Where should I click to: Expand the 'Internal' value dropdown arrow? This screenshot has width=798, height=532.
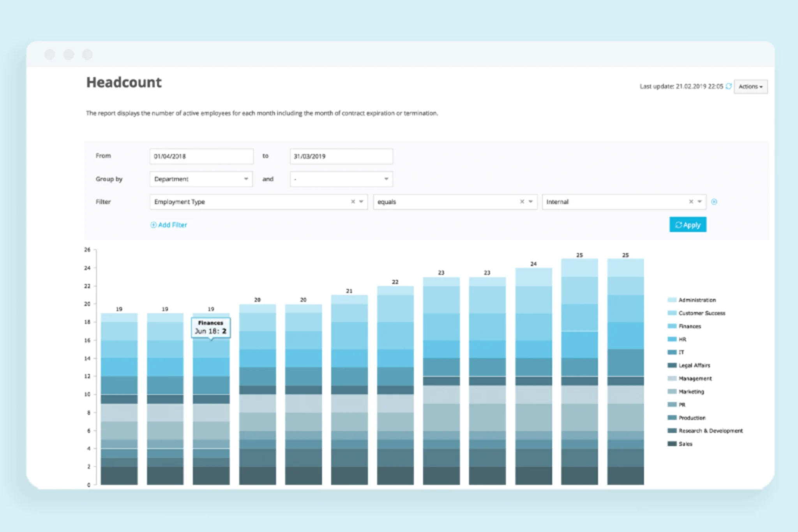699,201
